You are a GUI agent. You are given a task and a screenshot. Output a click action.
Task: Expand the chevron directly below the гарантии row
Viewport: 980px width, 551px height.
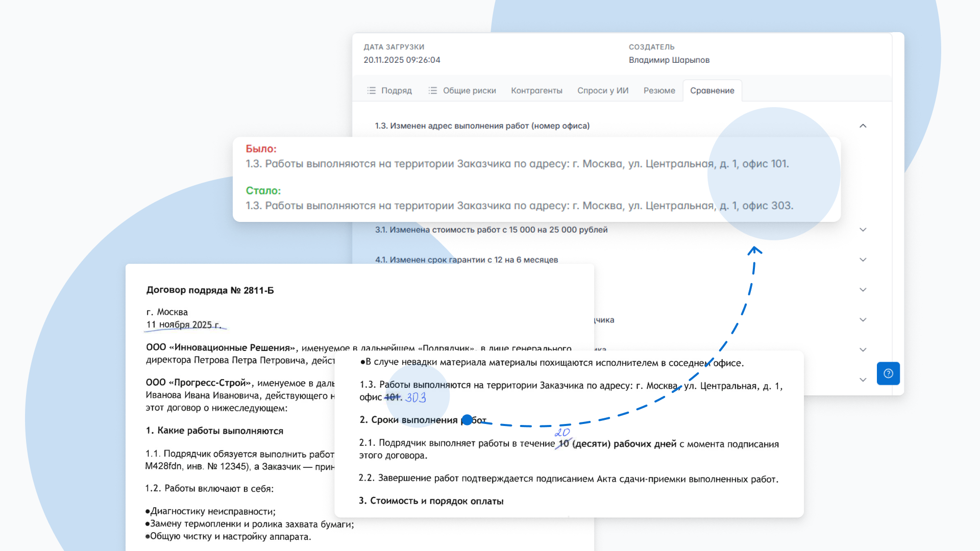[x=863, y=289]
